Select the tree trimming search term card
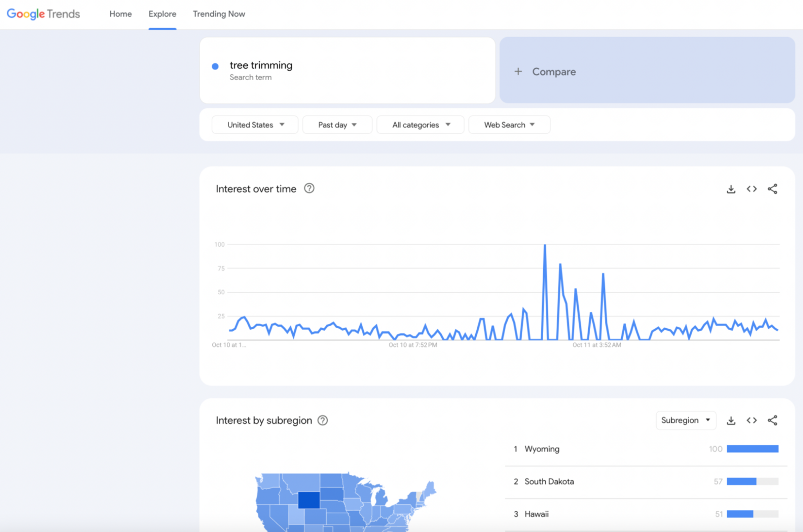This screenshot has width=803, height=532. point(347,70)
